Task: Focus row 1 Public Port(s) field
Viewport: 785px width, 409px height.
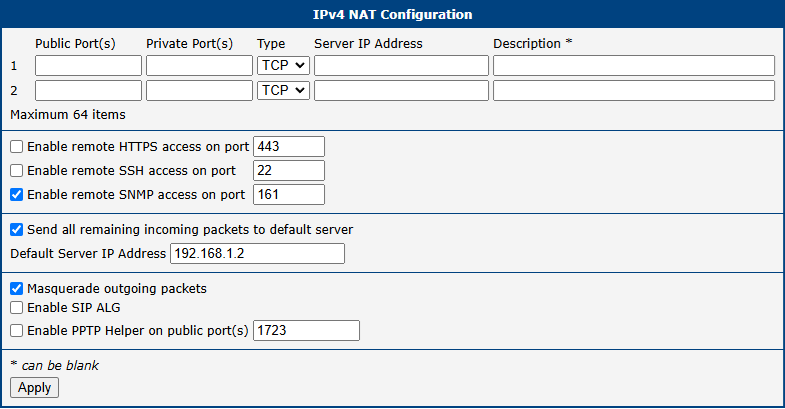Action: (x=89, y=66)
